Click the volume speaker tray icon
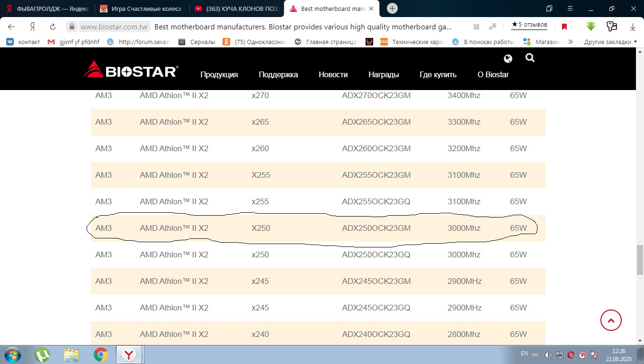The width and height of the screenshot is (644, 364). (548, 355)
